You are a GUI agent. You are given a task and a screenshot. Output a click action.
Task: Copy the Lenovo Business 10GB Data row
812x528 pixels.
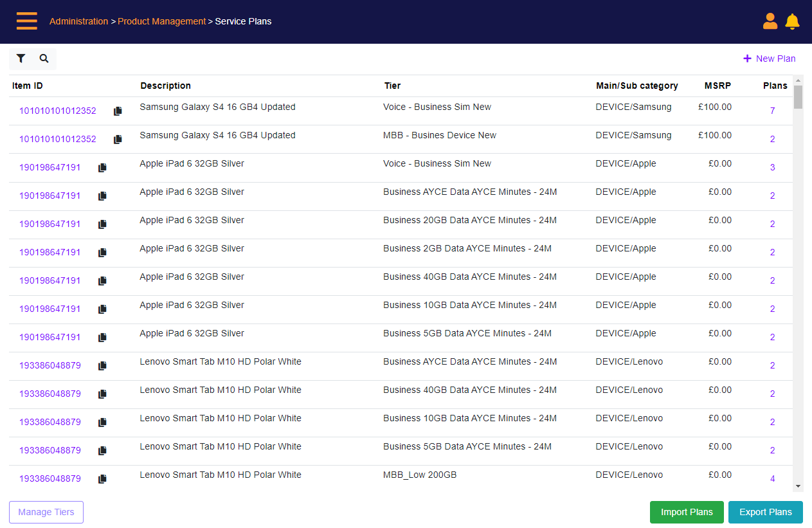102,423
